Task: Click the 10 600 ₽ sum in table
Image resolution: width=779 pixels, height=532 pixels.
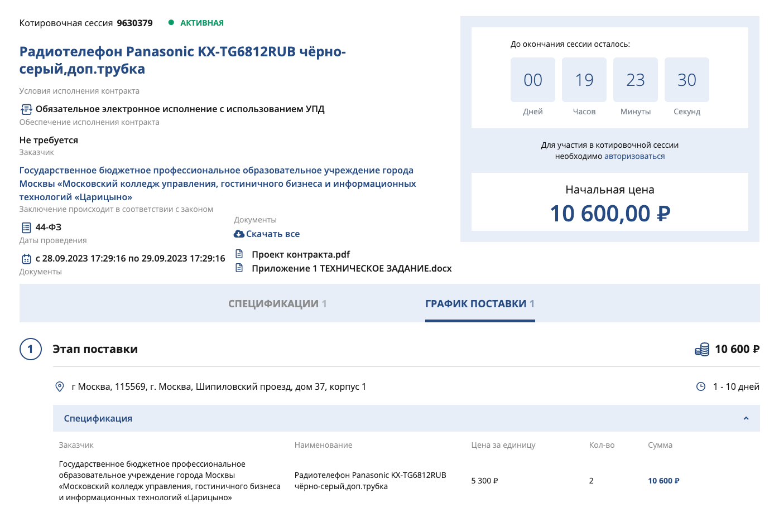Action: [x=663, y=481]
